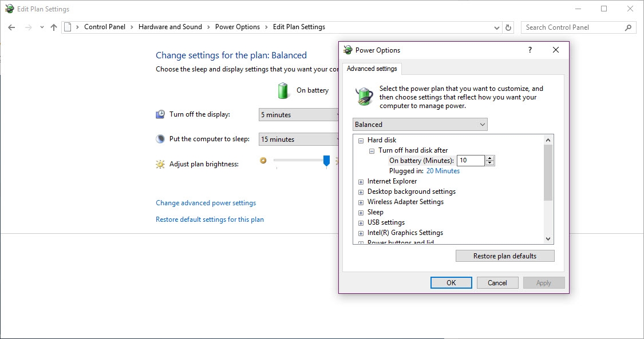Click the Put the computer to sleep icon
This screenshot has height=339, width=644.
160,139
